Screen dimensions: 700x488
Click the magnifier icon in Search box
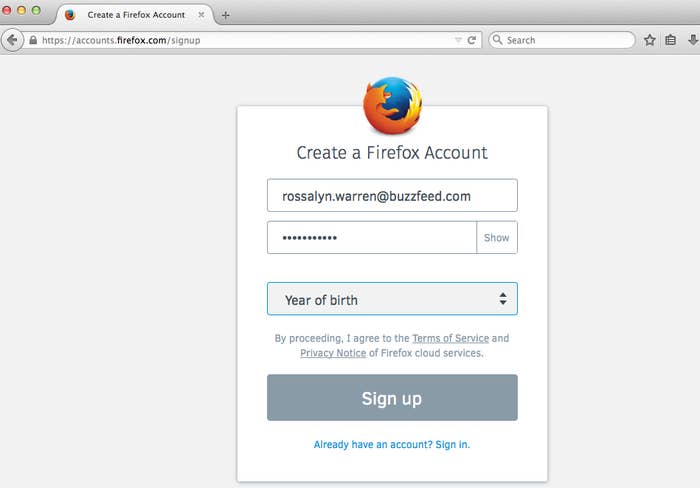(x=497, y=40)
